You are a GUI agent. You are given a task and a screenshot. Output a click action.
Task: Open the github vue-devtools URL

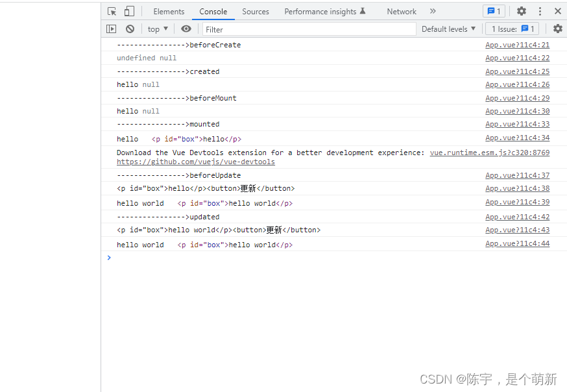[x=196, y=162]
